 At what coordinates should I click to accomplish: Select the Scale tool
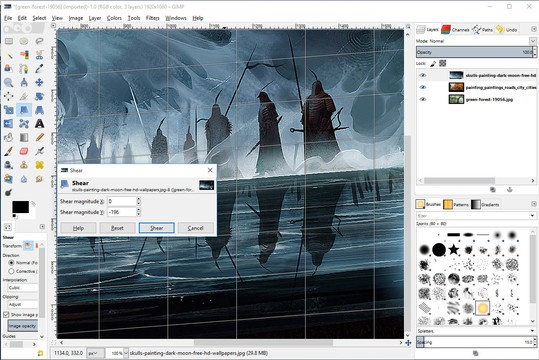pyautogui.click(x=9, y=110)
